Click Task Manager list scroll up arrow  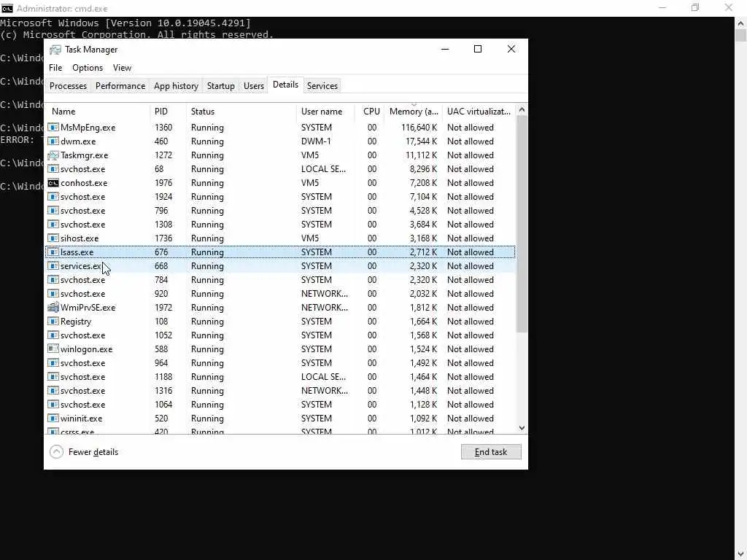pyautogui.click(x=522, y=110)
